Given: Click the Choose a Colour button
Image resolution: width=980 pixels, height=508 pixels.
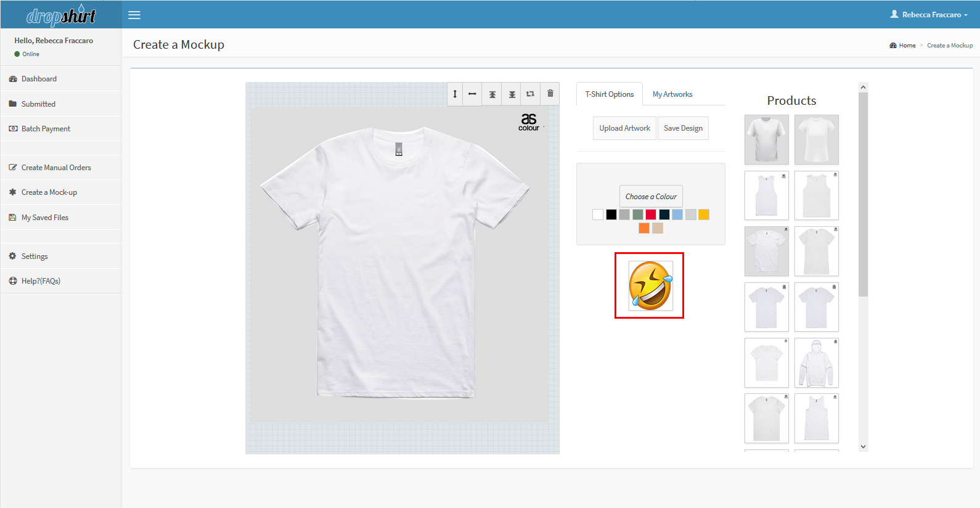Looking at the screenshot, I should point(651,197).
